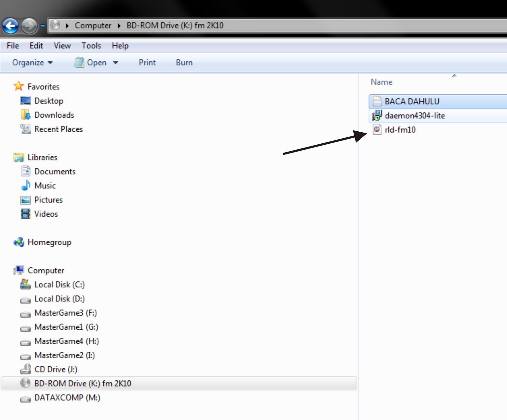Image resolution: width=507 pixels, height=420 pixels.
Task: Click the CD Drive (J:) icon
Action: (x=25, y=369)
